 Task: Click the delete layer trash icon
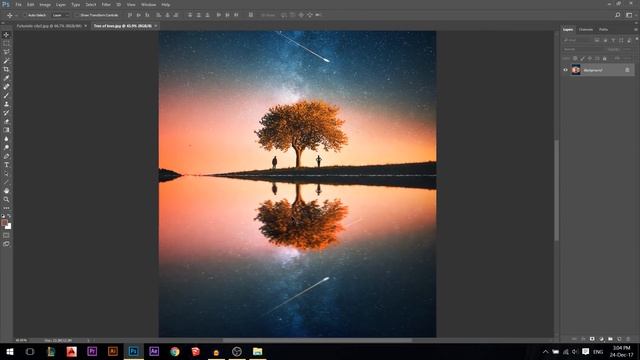coord(628,339)
